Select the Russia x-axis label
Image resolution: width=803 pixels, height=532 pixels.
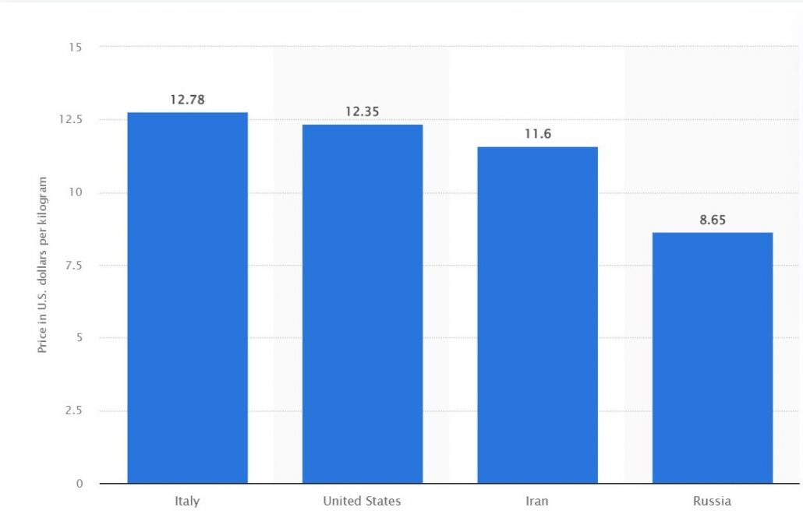click(712, 501)
